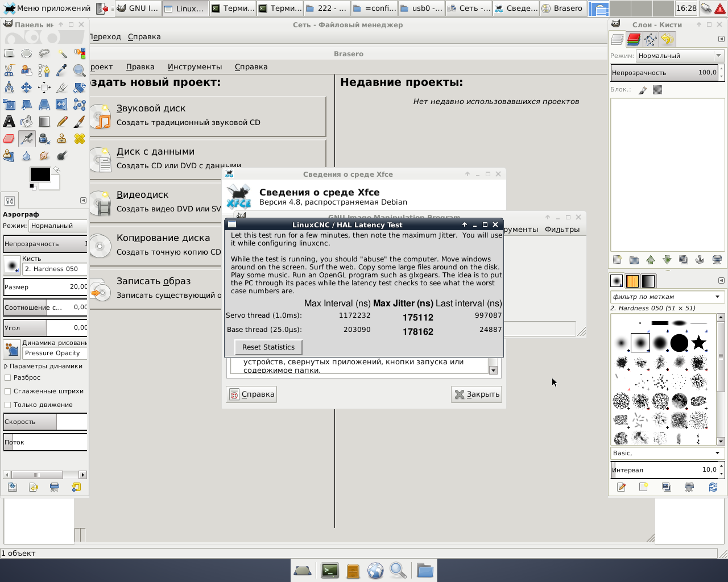The width and height of the screenshot is (728, 582).
Task: Select the star brush thumbnail
Action: coord(698,343)
